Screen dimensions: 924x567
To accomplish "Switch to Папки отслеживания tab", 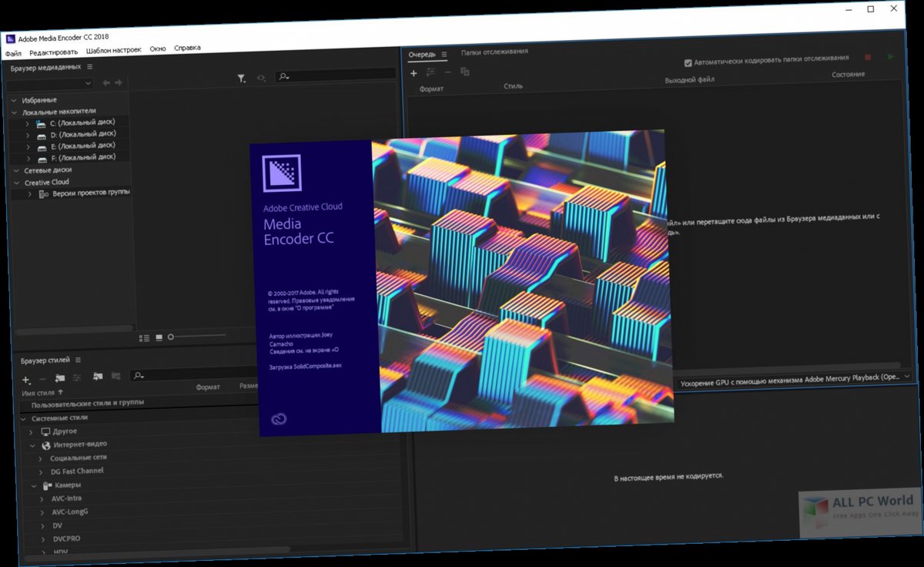I will (x=493, y=52).
